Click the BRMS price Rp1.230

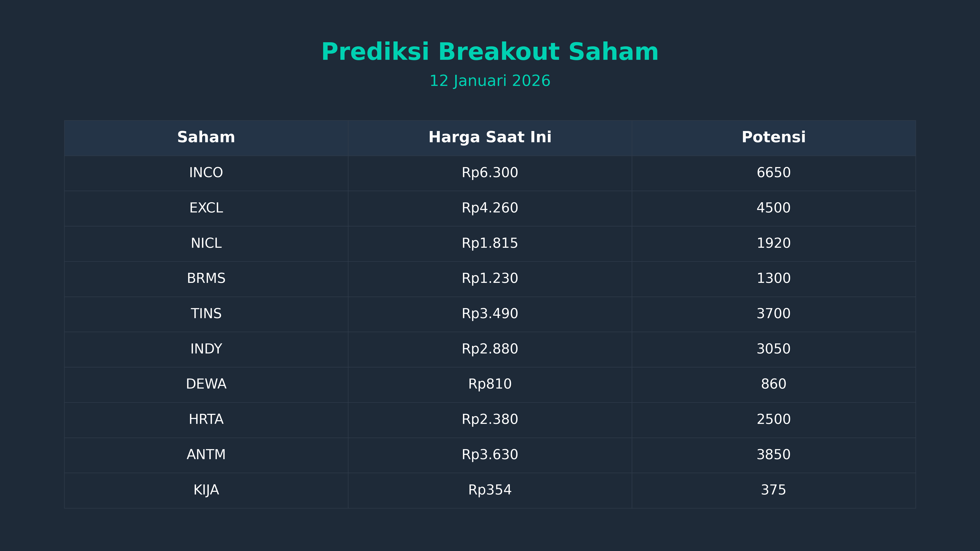pyautogui.click(x=490, y=278)
